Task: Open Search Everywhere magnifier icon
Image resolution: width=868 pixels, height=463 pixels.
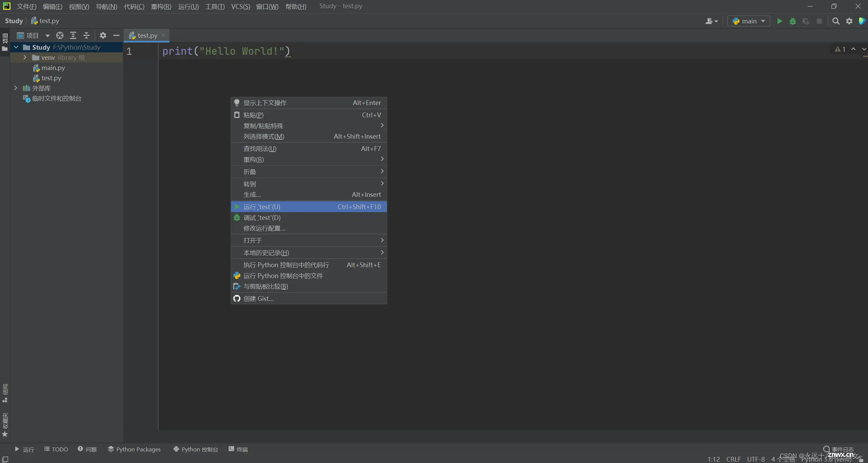Action: [836, 21]
